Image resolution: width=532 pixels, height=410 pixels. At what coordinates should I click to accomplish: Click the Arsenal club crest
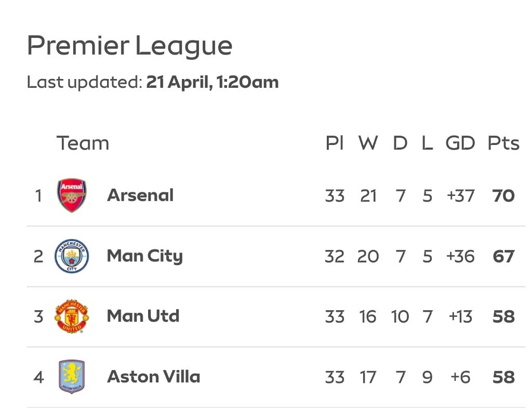tap(72, 195)
